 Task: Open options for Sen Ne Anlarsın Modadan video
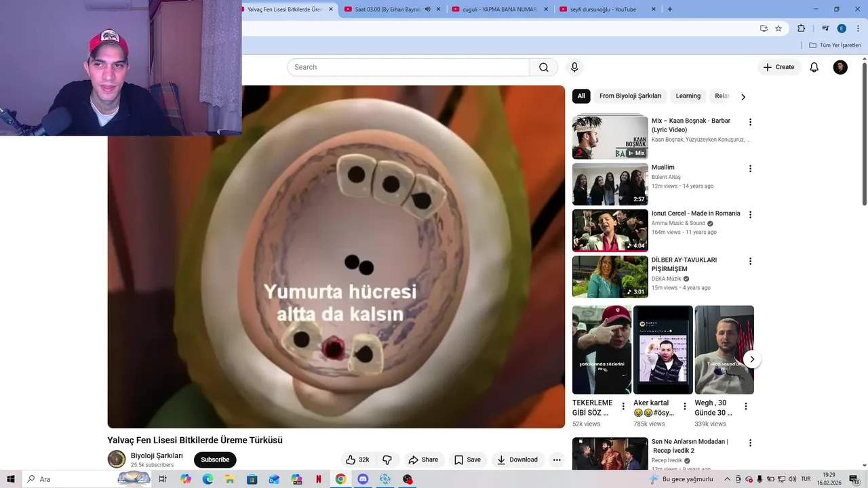(750, 443)
